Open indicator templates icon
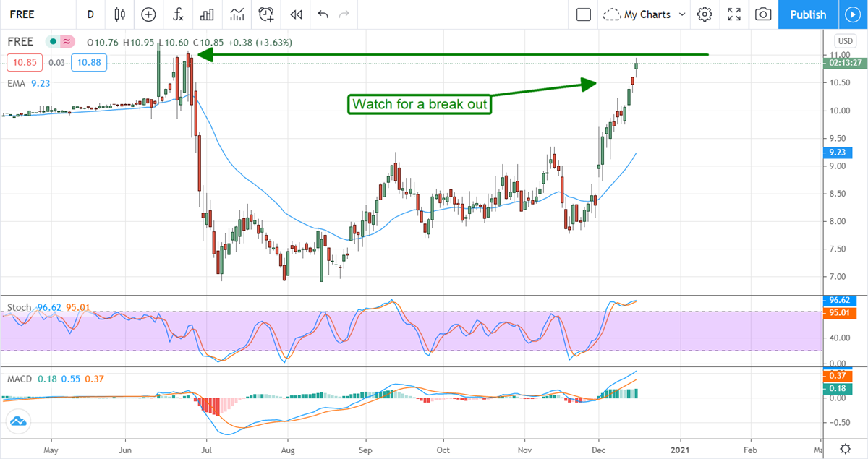 point(237,14)
